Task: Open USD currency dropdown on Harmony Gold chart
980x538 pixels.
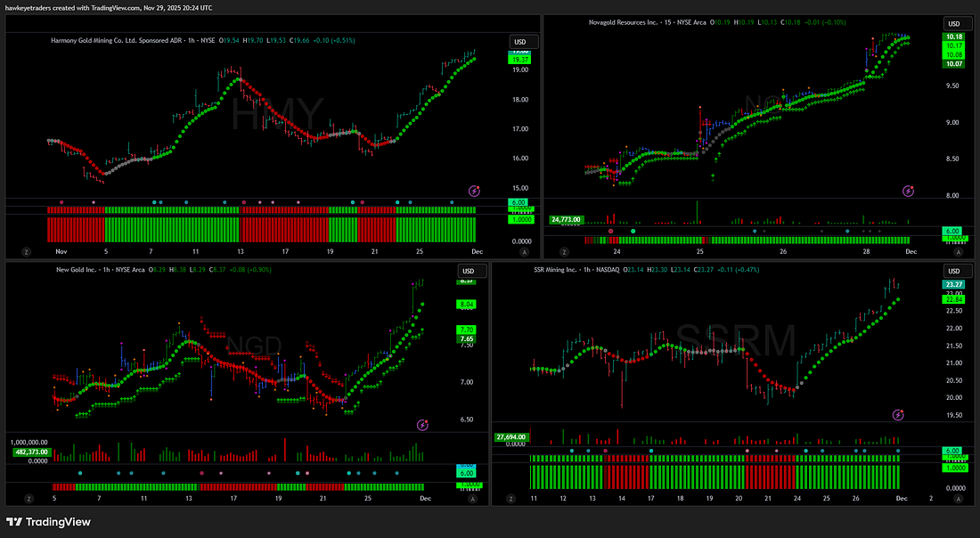Action: tap(523, 42)
